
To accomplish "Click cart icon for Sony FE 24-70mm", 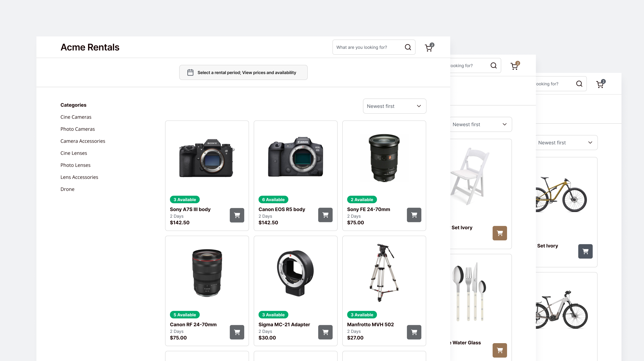I will pos(414,215).
